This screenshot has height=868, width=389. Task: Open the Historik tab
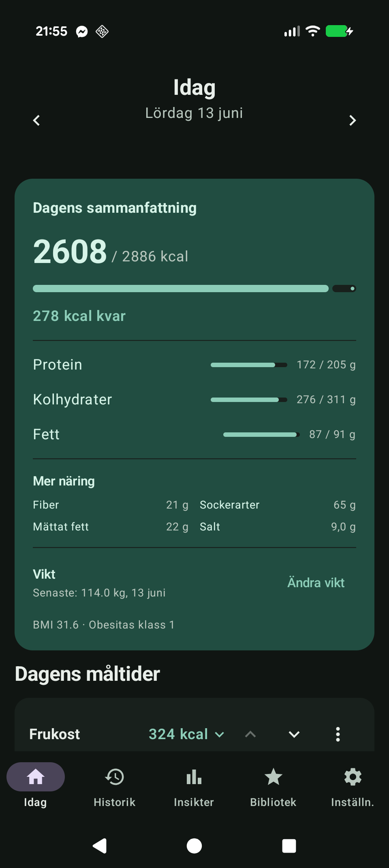pyautogui.click(x=115, y=785)
